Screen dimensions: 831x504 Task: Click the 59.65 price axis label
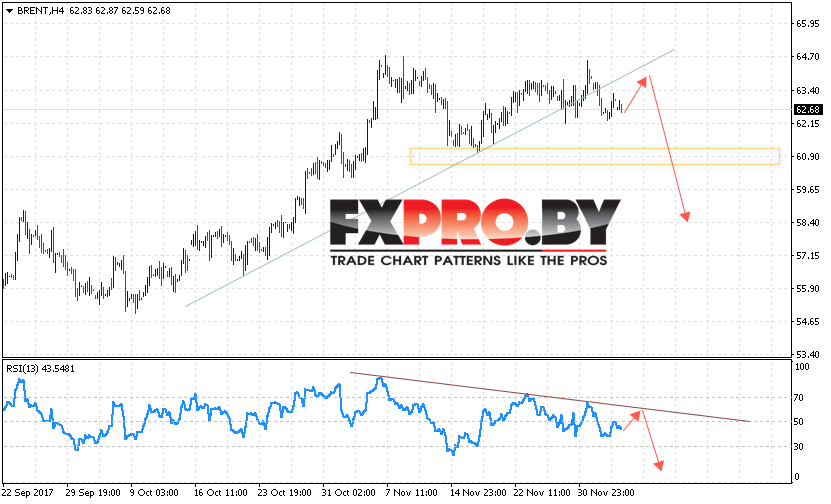[x=808, y=190]
